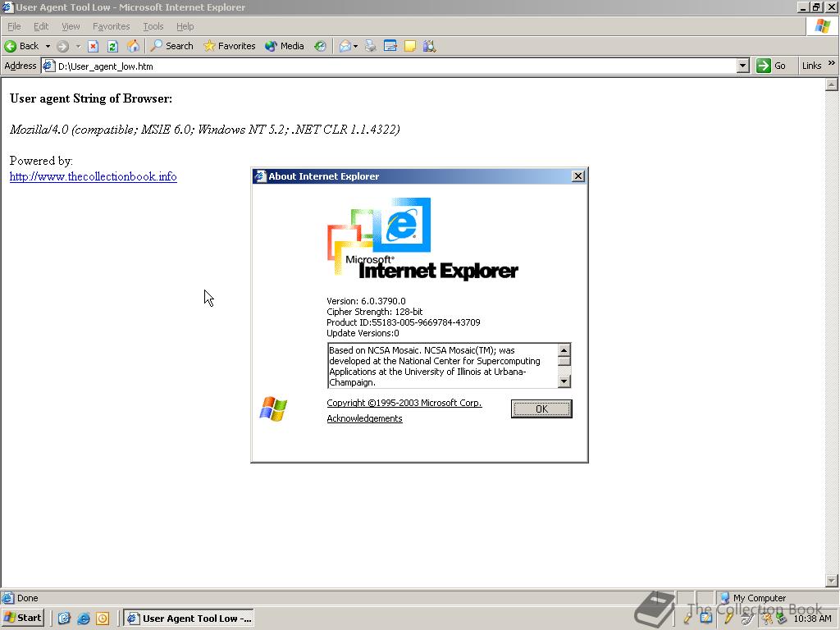Open the thecollectionbook.info hyperlink
This screenshot has height=630, width=840.
point(94,176)
